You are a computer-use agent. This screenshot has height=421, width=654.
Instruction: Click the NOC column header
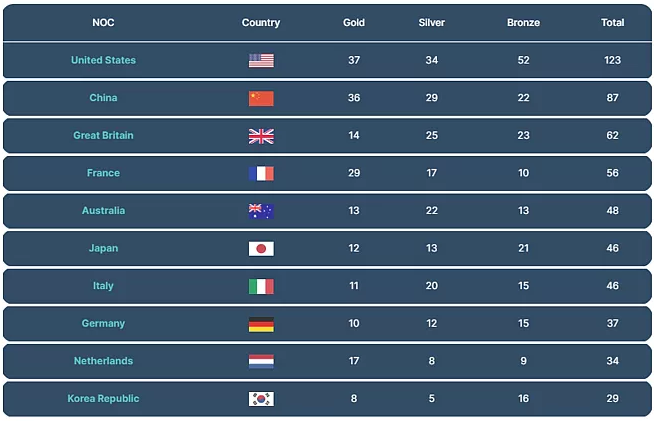(103, 23)
